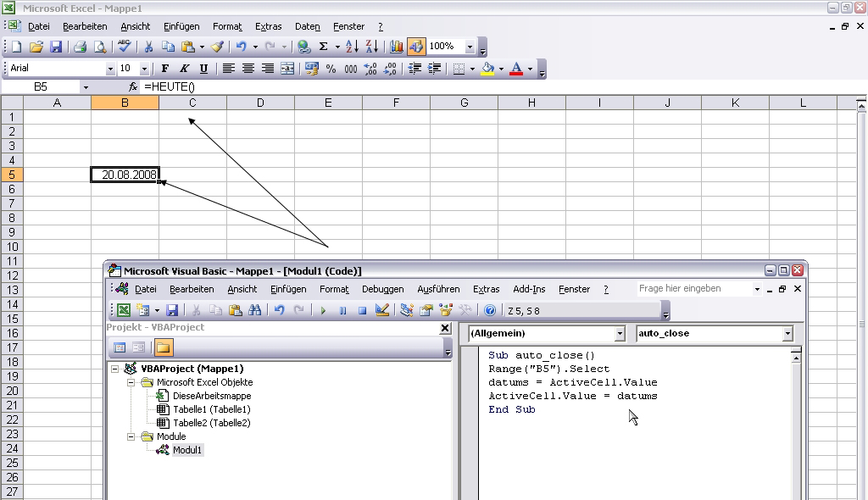Open the fill color dropdown arrow

pyautogui.click(x=501, y=69)
